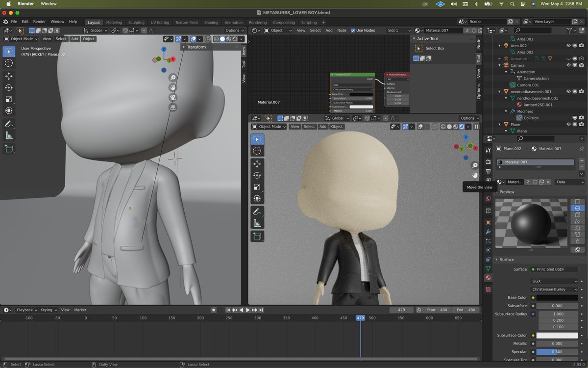
Task: Click Add button in left viewport header
Action: click(74, 39)
